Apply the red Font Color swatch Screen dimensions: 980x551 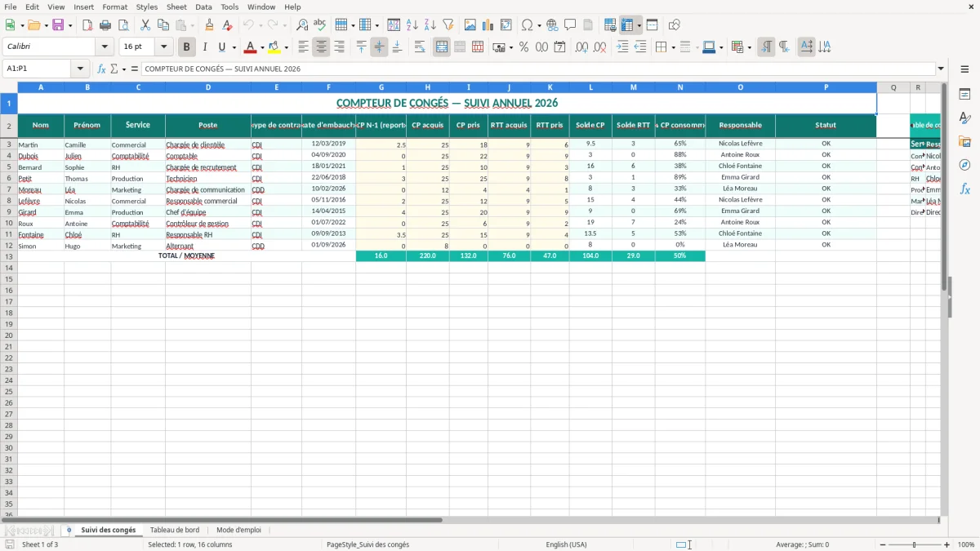[251, 47]
